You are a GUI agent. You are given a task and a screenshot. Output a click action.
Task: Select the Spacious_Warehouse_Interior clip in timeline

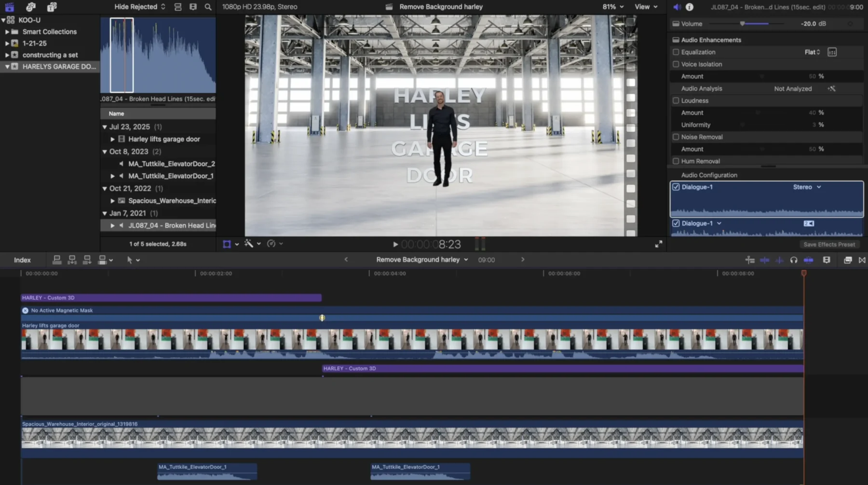412,438
